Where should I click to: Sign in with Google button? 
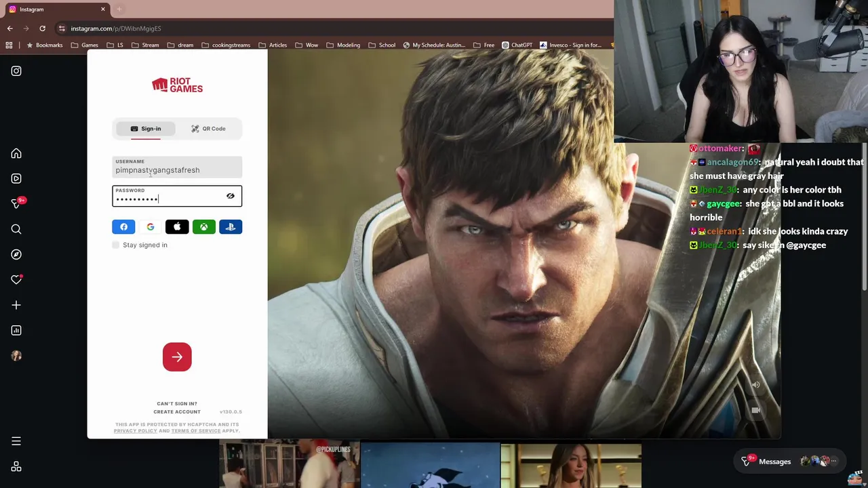[151, 227]
